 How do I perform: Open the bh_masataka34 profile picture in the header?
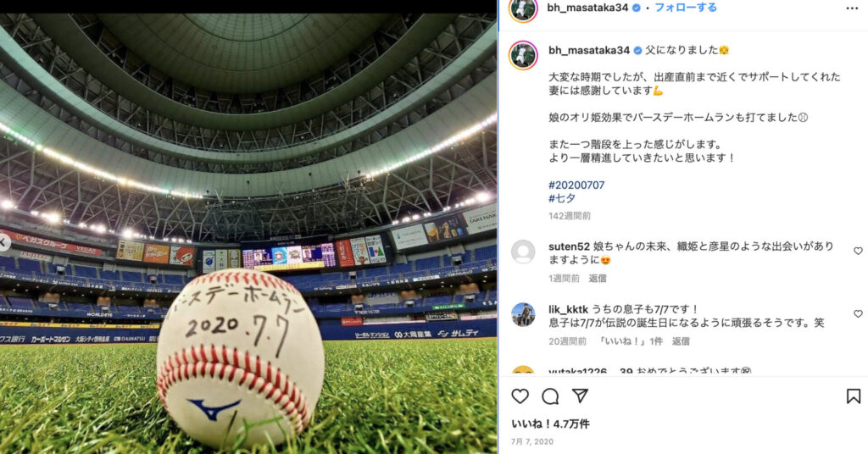[523, 8]
